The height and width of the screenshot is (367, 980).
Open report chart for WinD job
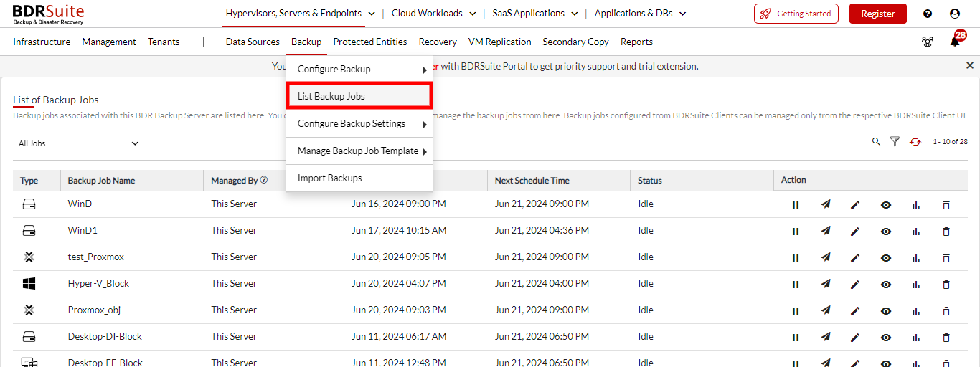tap(916, 205)
